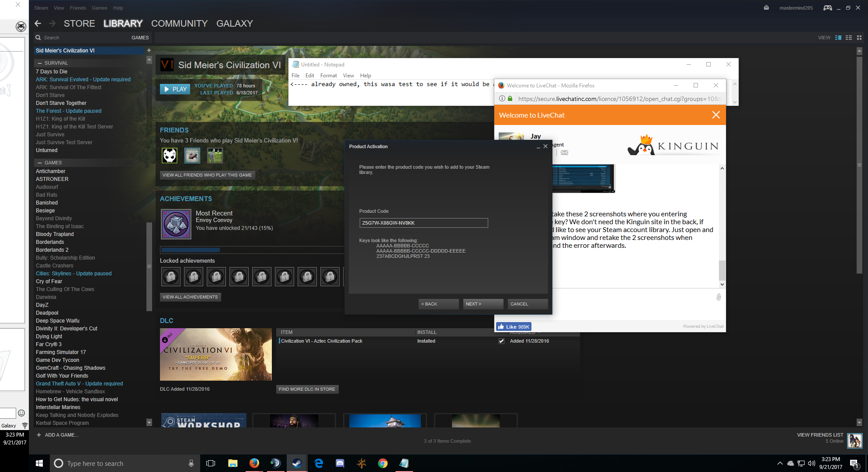The height and width of the screenshot is (472, 868).
Task: Open the GAMES filter dropdown
Action: point(140,38)
